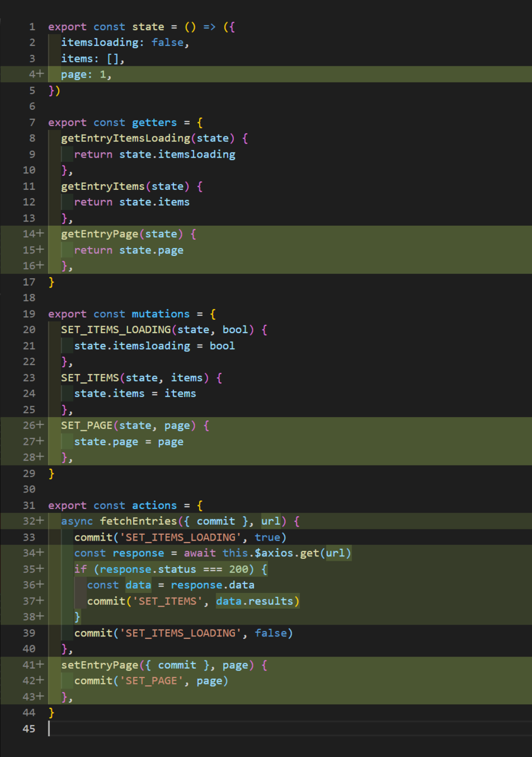The height and width of the screenshot is (757, 532).
Task: Click the 'state' constant name on line 1
Action: tap(148, 27)
